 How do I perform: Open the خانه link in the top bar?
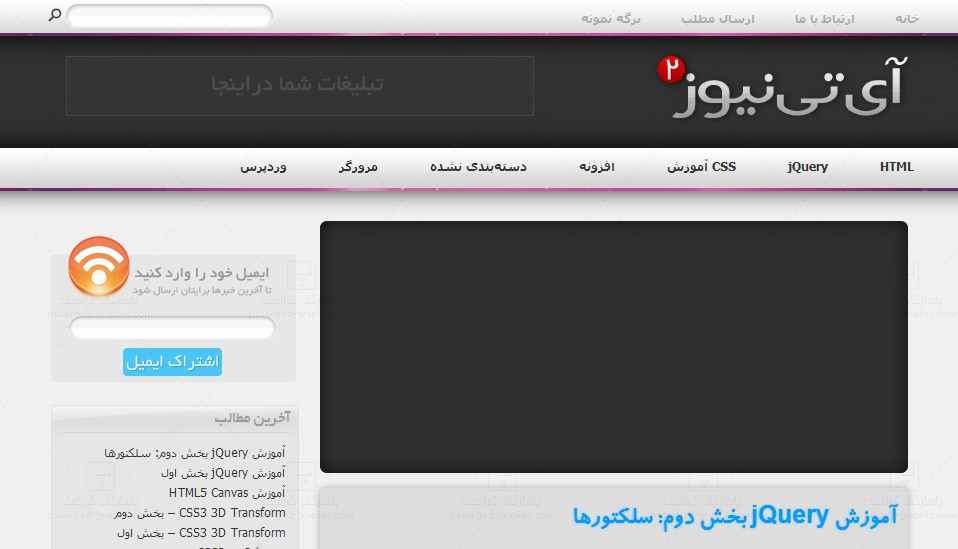click(x=906, y=19)
